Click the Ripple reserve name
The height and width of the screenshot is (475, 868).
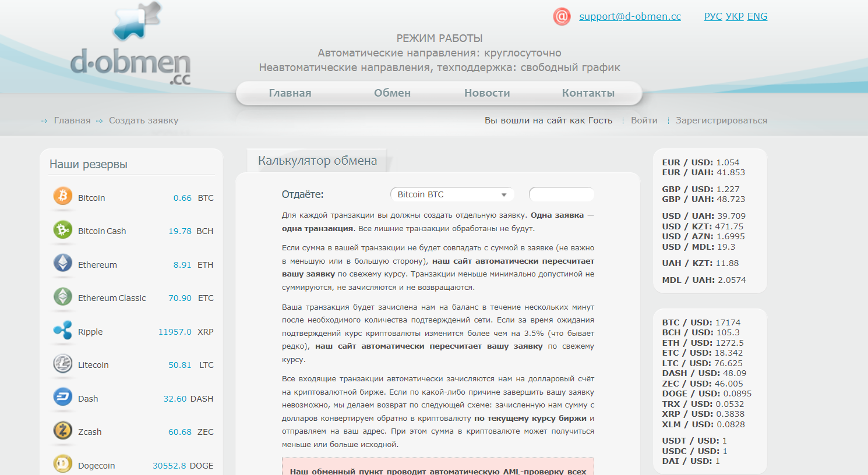point(90,332)
